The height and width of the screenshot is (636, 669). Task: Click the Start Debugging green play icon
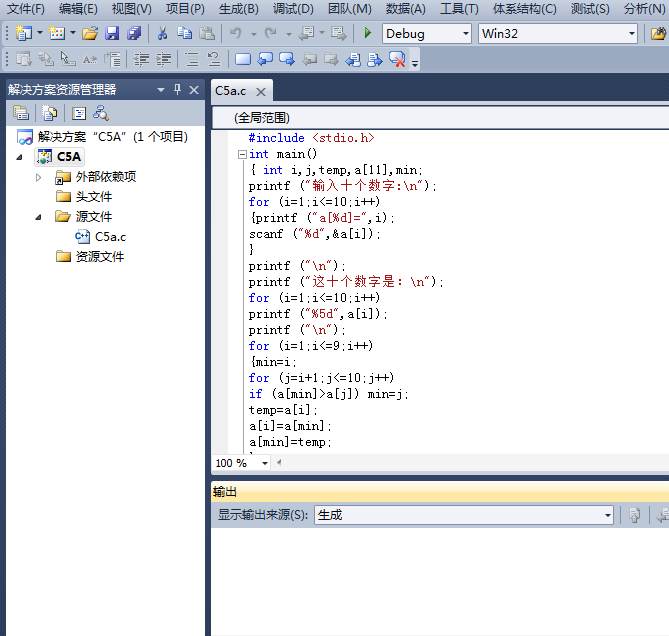tap(368, 33)
